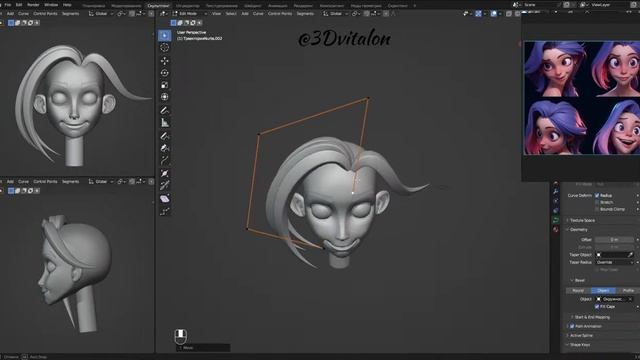Open Segments menu in center viewport

click(x=305, y=13)
